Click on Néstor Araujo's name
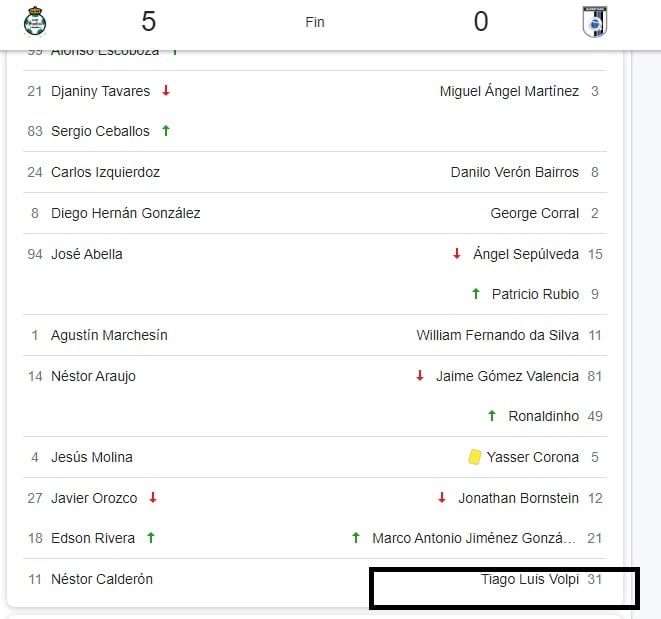661x619 pixels. 93,376
